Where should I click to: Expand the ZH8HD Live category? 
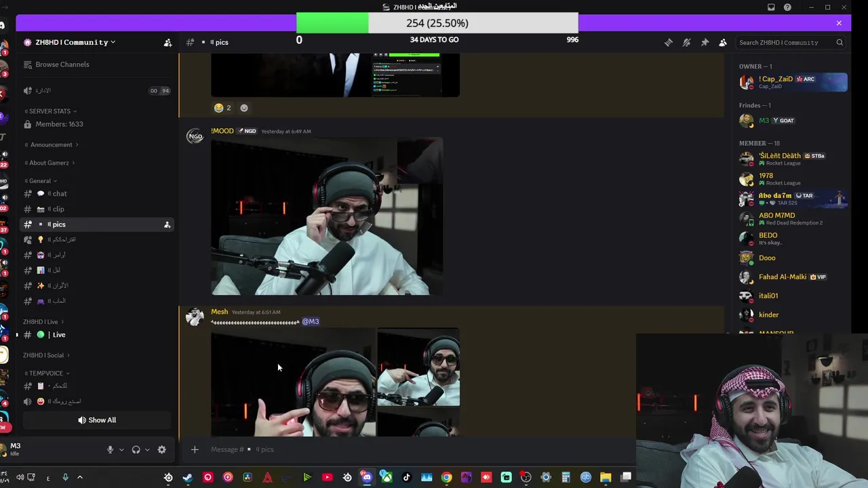[43, 322]
